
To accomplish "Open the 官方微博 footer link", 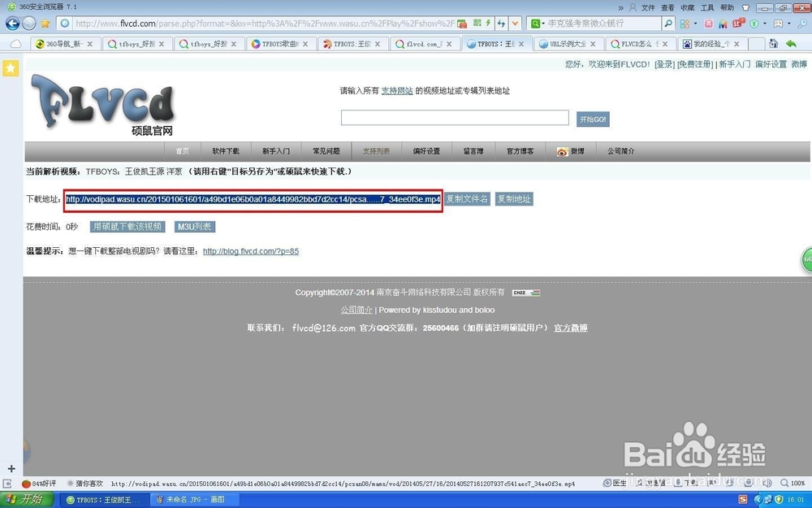I will tap(571, 328).
